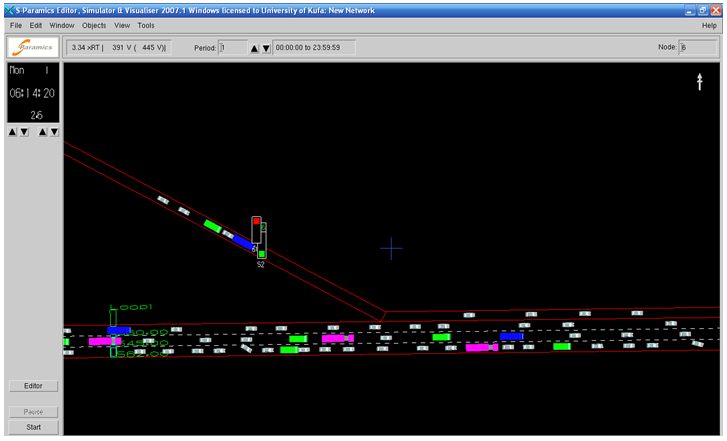Open the Tools menu

(146, 24)
